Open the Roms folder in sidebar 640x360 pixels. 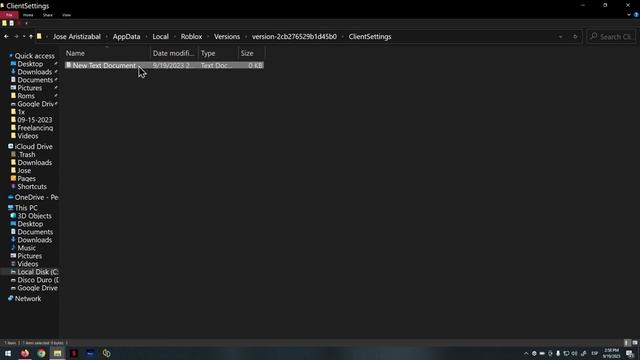[x=26, y=96]
